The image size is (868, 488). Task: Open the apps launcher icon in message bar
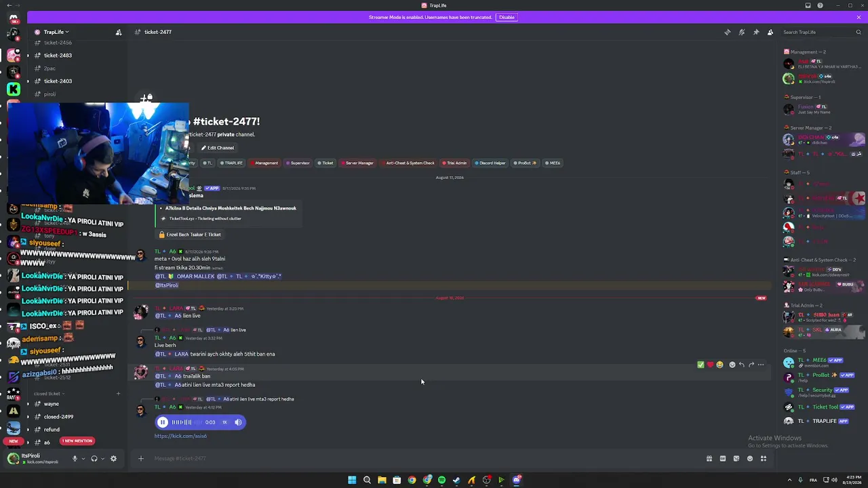click(x=764, y=459)
